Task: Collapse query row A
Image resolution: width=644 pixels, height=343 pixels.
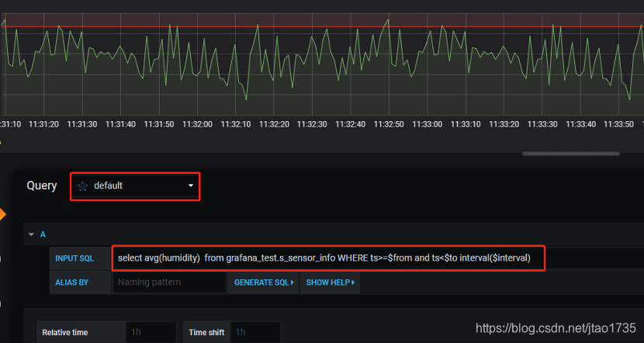Action: point(31,234)
